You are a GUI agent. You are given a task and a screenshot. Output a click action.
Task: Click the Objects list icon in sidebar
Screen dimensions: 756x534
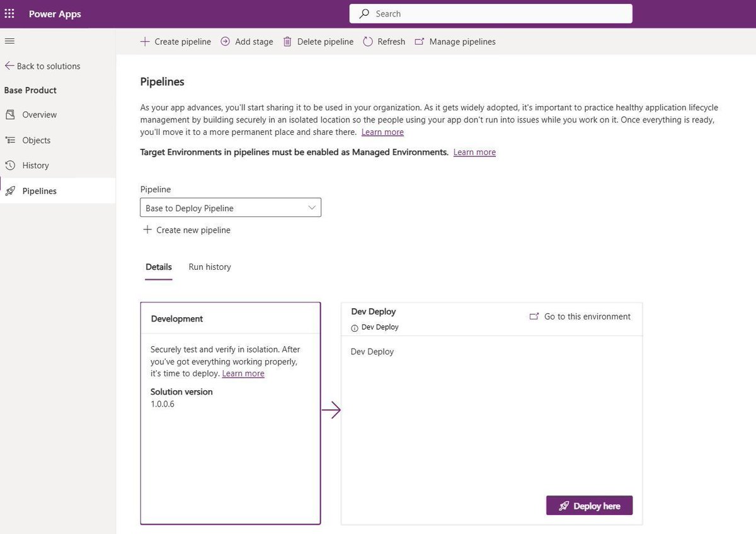pos(9,140)
